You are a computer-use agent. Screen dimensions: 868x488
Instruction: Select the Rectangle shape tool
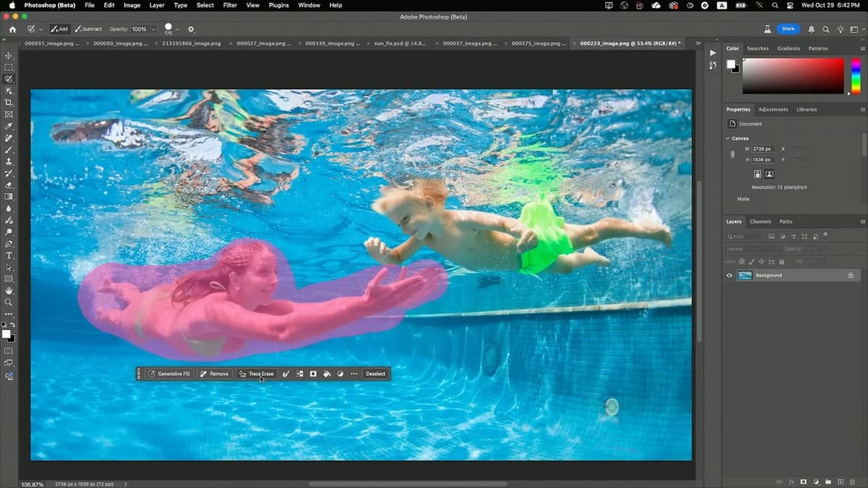pyautogui.click(x=9, y=279)
